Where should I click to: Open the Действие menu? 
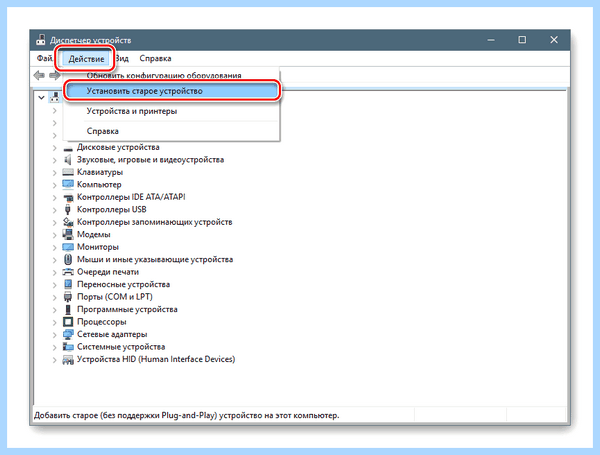tap(86, 59)
